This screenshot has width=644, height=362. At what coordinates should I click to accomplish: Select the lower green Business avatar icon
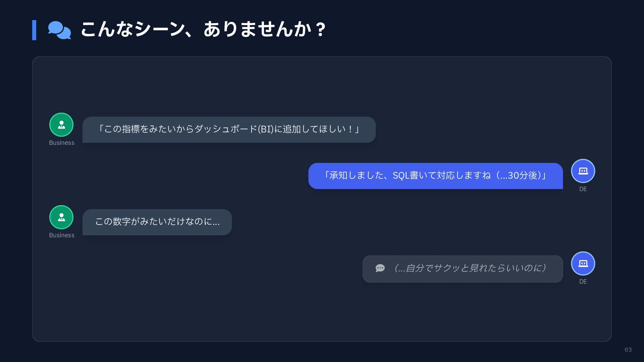point(61,217)
